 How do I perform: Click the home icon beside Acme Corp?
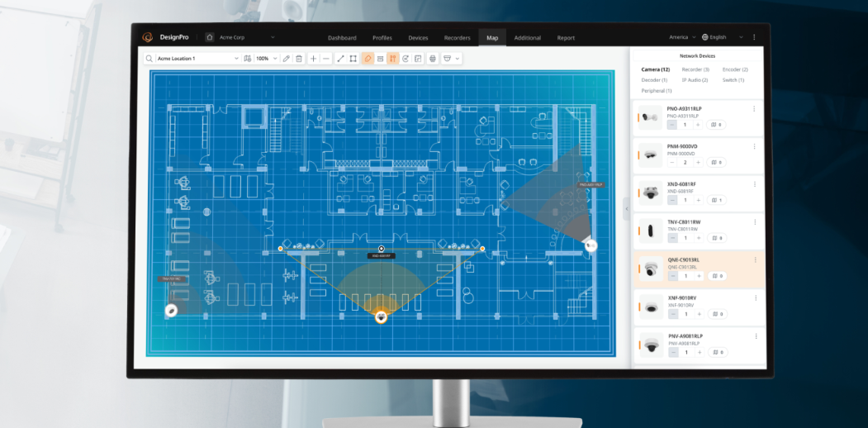tap(210, 37)
